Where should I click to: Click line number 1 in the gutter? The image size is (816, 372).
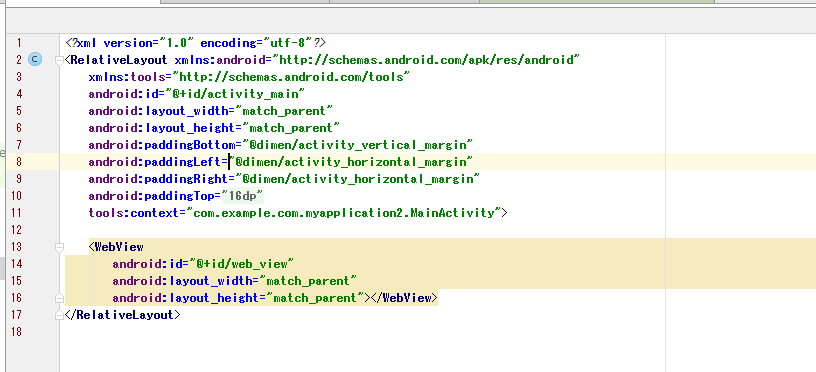point(19,43)
